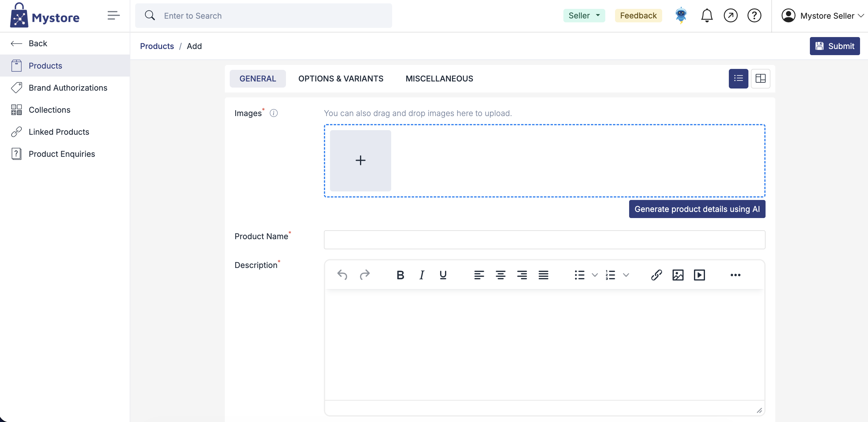This screenshot has height=422, width=868.
Task: Expand Mystore Seller account menu
Action: point(822,16)
